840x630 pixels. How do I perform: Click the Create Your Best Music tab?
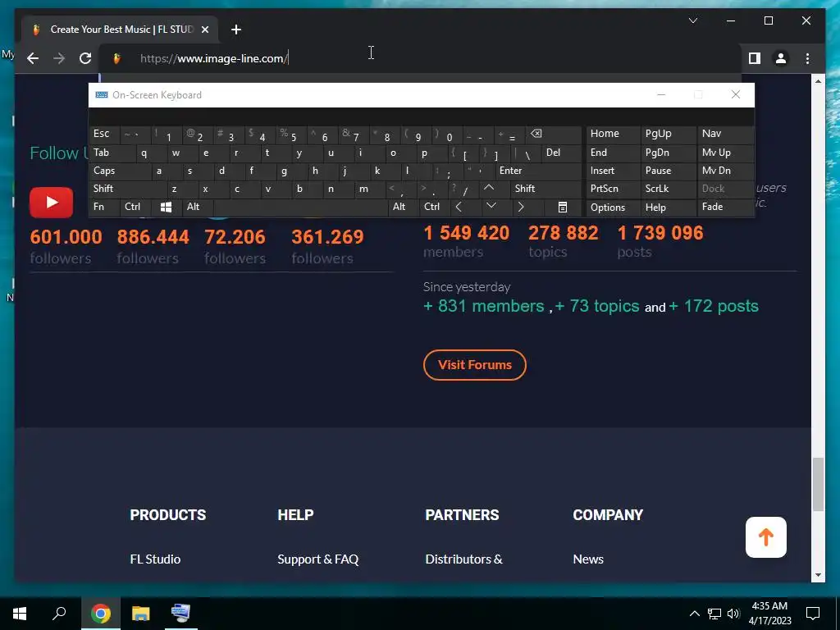(x=120, y=30)
